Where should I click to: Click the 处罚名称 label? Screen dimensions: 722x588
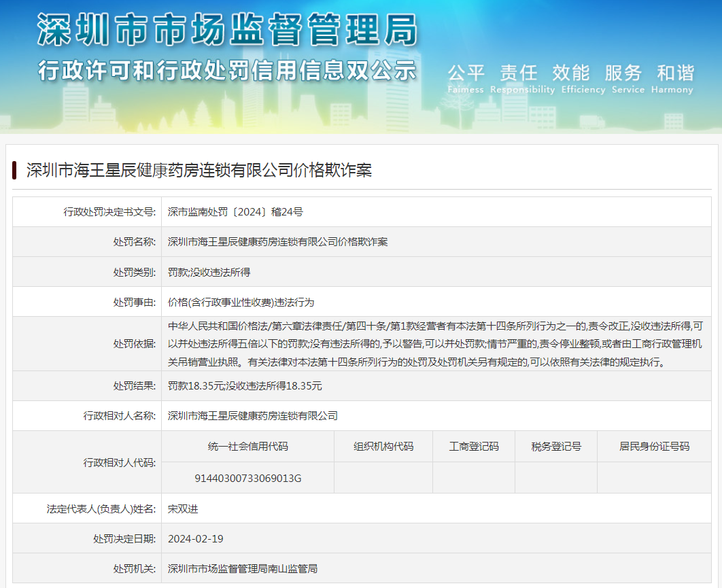point(135,242)
